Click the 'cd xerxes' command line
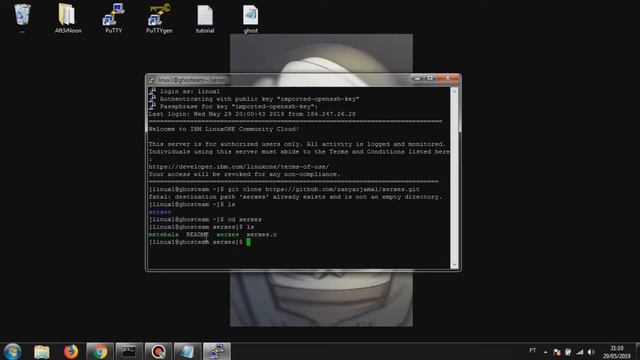 205,219
